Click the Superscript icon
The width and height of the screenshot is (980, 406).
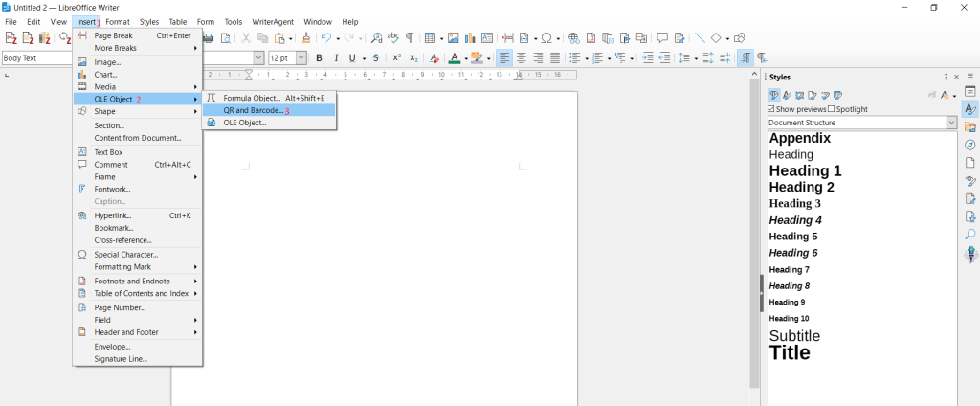[x=396, y=57]
